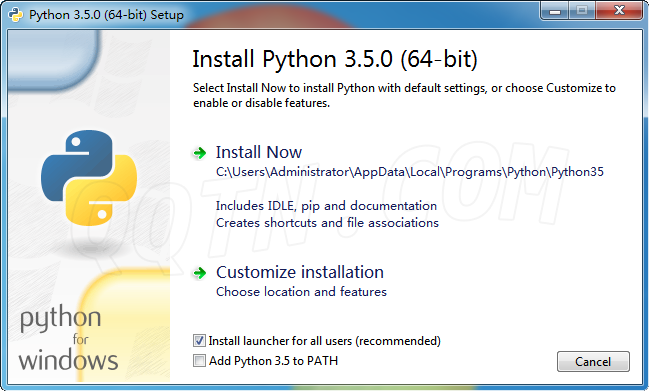This screenshot has width=650, height=392.
Task: Uncheck the Install launcher for all users checkbox
Action: 199,341
